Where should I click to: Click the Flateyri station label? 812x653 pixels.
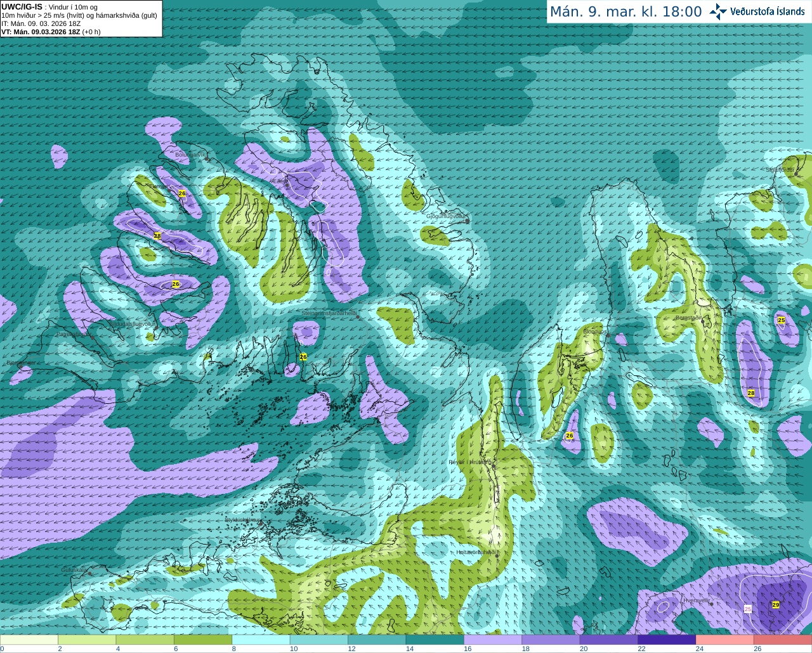pyautogui.click(x=159, y=186)
